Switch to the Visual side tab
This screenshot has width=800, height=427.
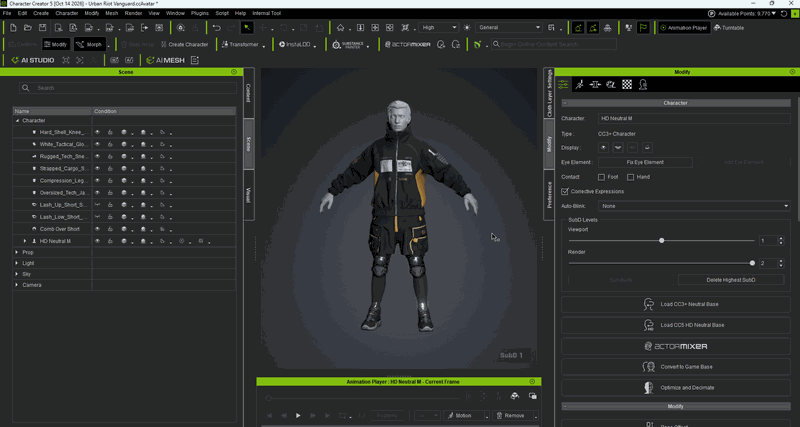pyautogui.click(x=248, y=195)
